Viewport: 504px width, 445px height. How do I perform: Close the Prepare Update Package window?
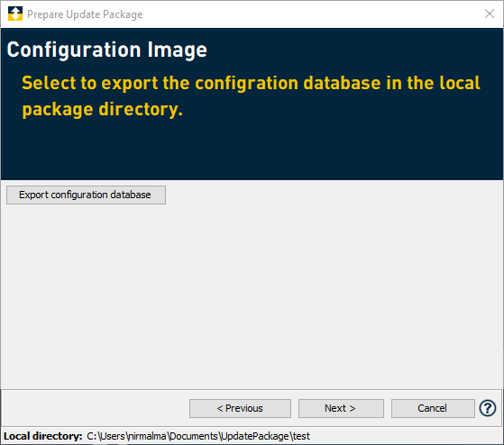click(x=490, y=14)
